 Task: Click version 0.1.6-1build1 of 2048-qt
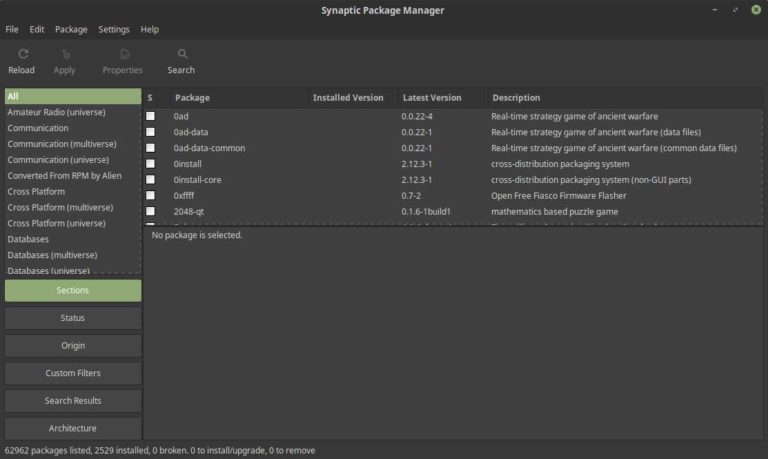click(426, 212)
